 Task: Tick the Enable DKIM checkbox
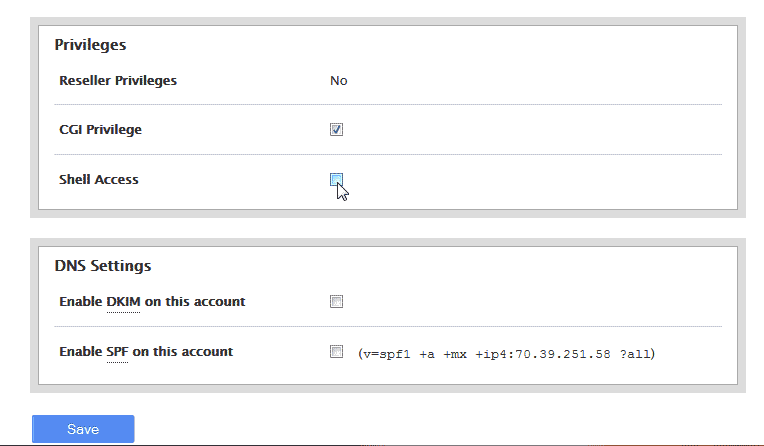tap(337, 301)
